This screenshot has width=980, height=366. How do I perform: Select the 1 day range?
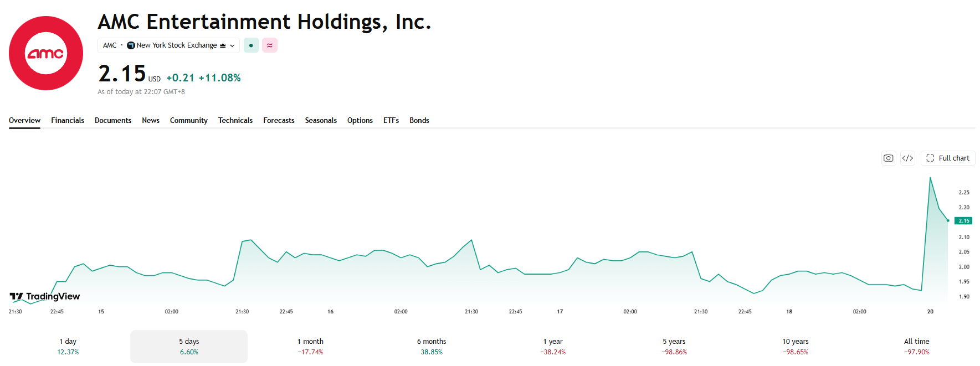[68, 347]
